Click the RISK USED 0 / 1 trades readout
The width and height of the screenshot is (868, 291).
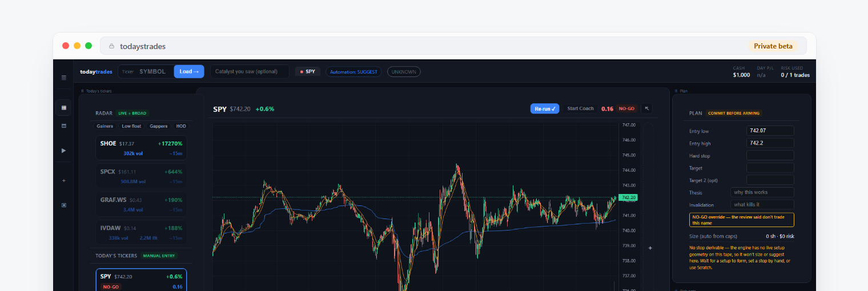795,71
